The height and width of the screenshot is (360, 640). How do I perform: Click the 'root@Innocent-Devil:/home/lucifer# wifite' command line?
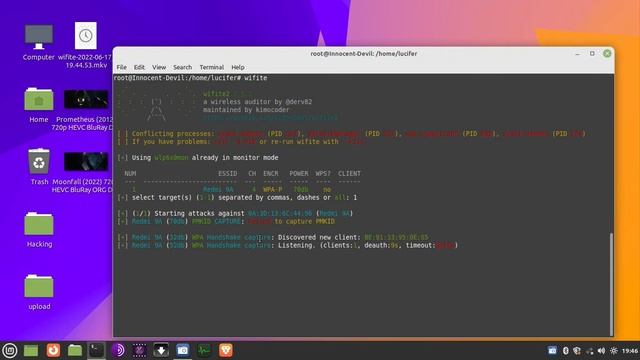(190, 78)
